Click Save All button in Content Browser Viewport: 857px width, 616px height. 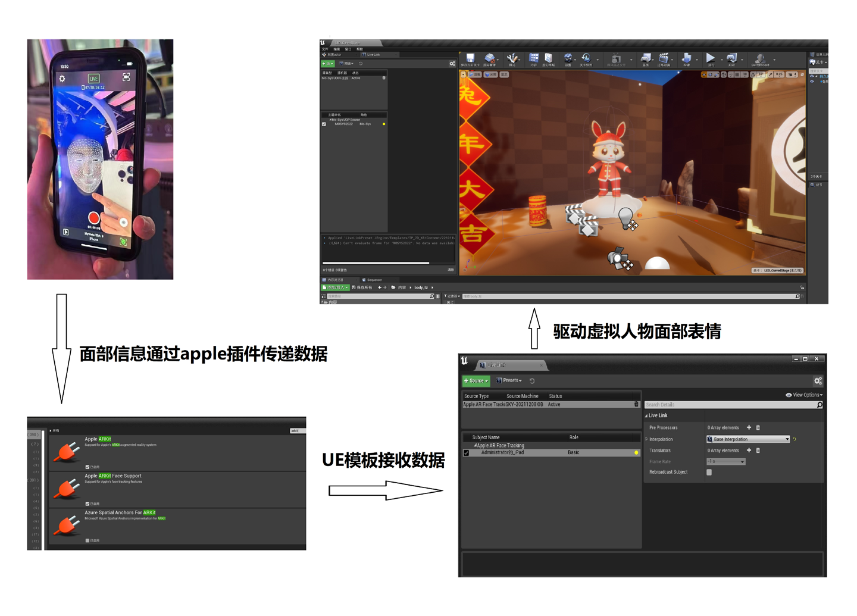pyautogui.click(x=362, y=287)
